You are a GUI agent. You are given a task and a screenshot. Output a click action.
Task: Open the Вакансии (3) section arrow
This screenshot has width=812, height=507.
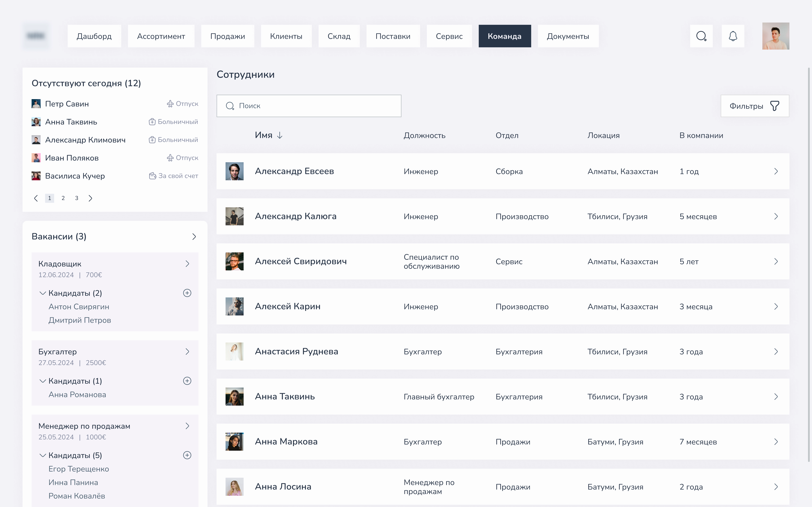click(194, 237)
